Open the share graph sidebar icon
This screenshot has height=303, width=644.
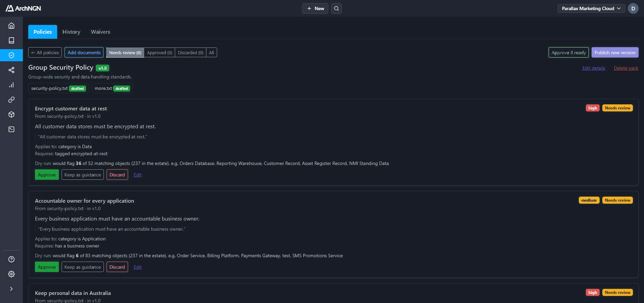11,70
